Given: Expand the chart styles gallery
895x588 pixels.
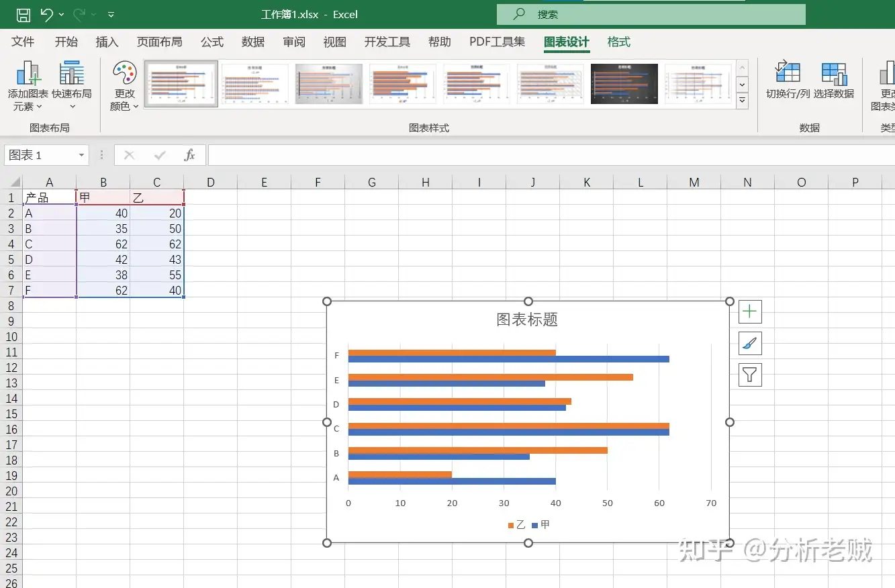Looking at the screenshot, I should coord(742,101).
